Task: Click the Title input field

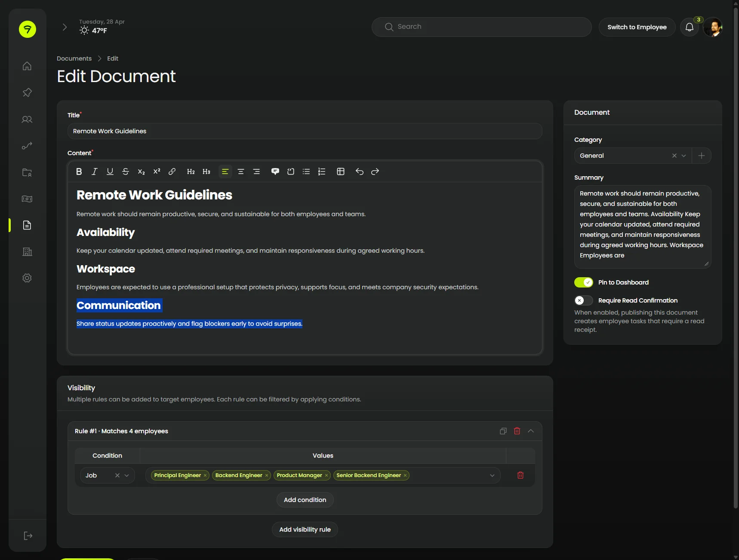Action: click(x=305, y=131)
